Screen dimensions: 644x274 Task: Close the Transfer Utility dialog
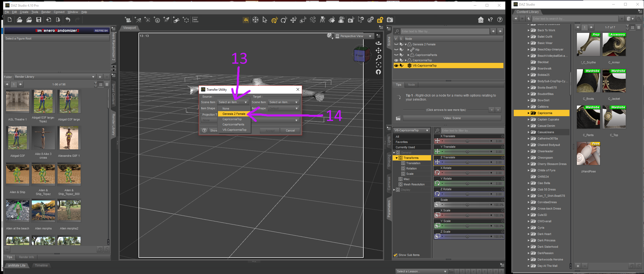(x=298, y=89)
